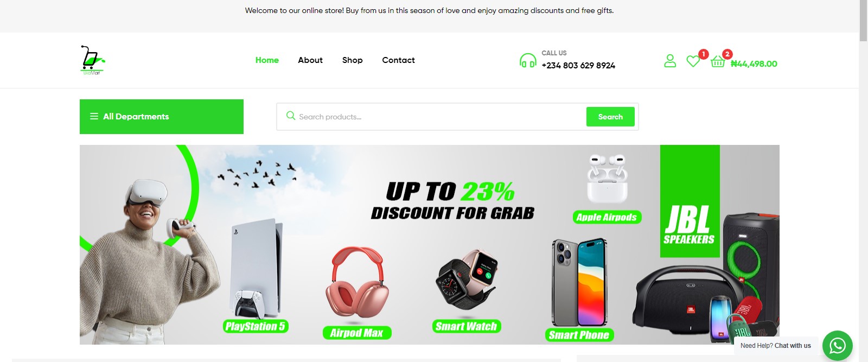Click the cart total ₦44,498.00

tap(754, 64)
